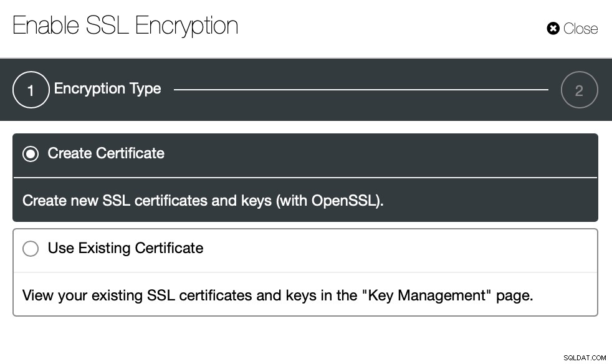Click the Create new SSL certificates description
Screen dimensions: 612x364
203,201
